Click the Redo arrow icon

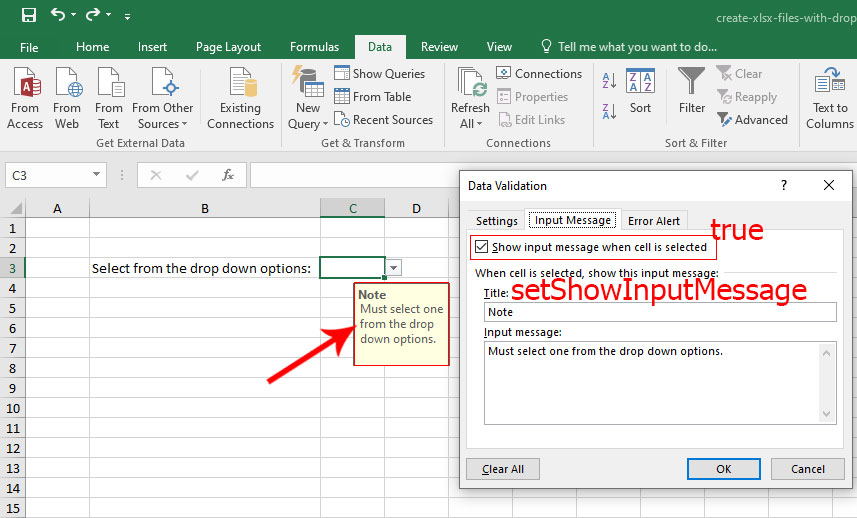93,14
